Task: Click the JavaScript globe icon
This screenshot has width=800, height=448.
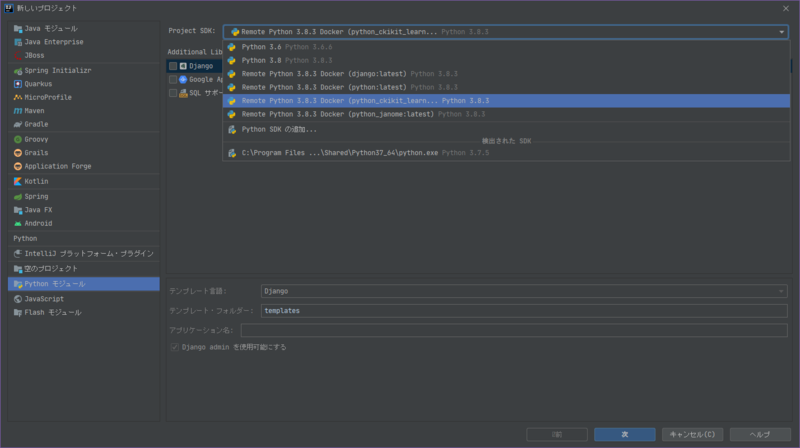Action: 18,299
